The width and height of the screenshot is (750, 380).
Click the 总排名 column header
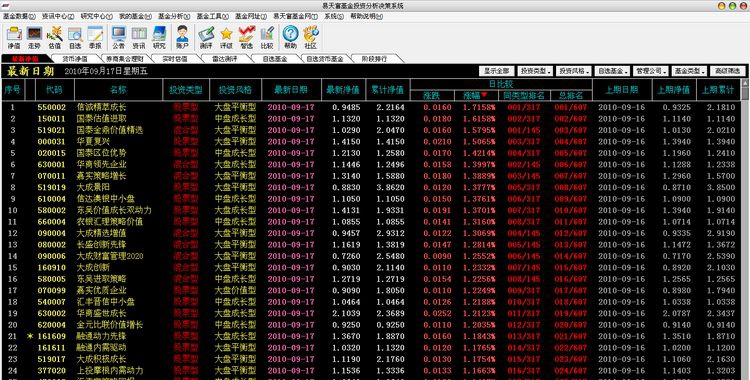(570, 95)
